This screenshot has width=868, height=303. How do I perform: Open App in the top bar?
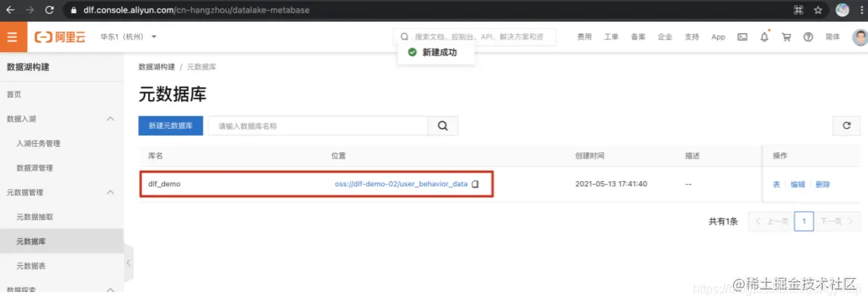point(718,37)
